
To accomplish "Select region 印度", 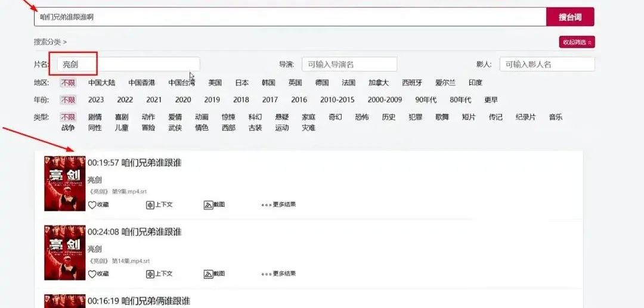I will click(476, 82).
